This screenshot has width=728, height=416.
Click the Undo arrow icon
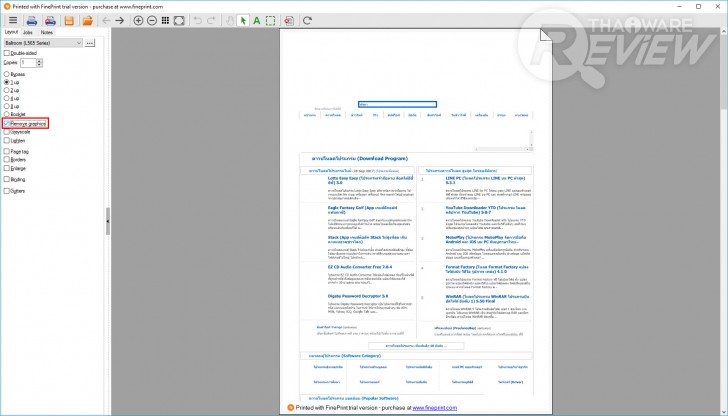[198, 20]
